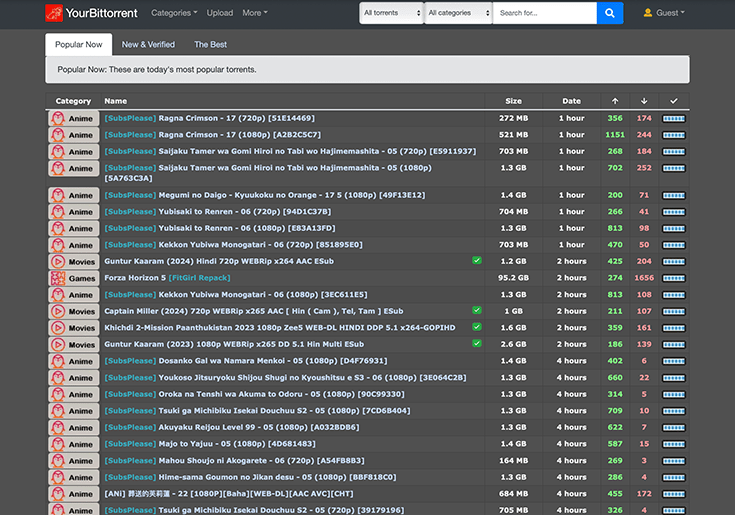Image resolution: width=735 pixels, height=515 pixels.
Task: Click the Guest user avatar icon
Action: pos(648,13)
